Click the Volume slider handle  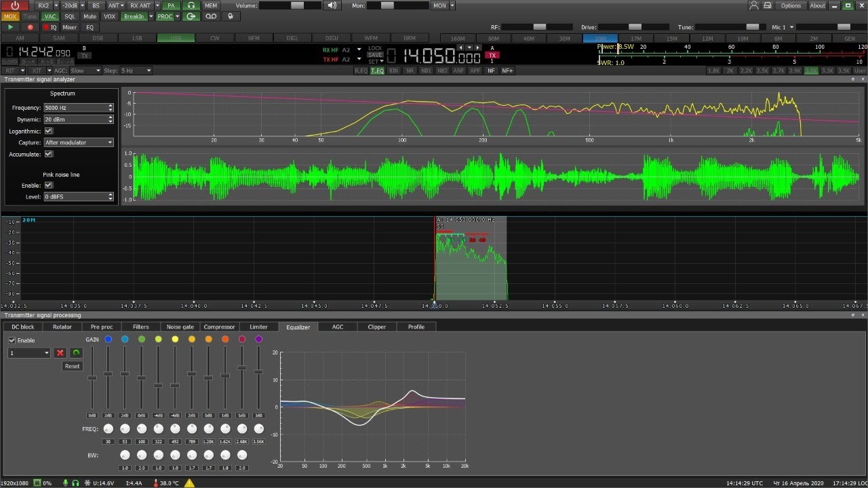tap(297, 5)
